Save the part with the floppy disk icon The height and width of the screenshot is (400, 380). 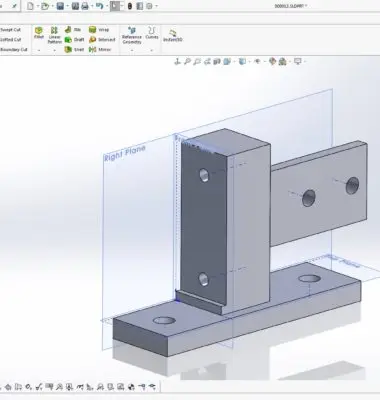tap(60, 6)
